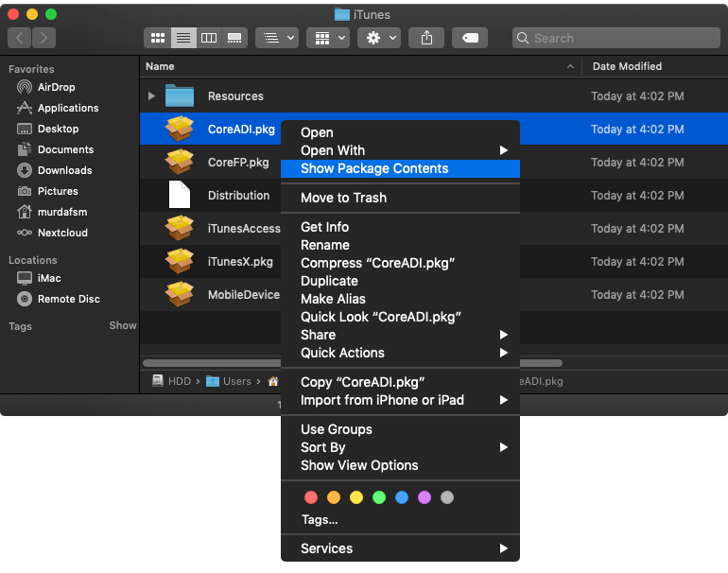Choose Copy "CoreADI.pkg"
Screen dimensions: 728x573
point(400,382)
